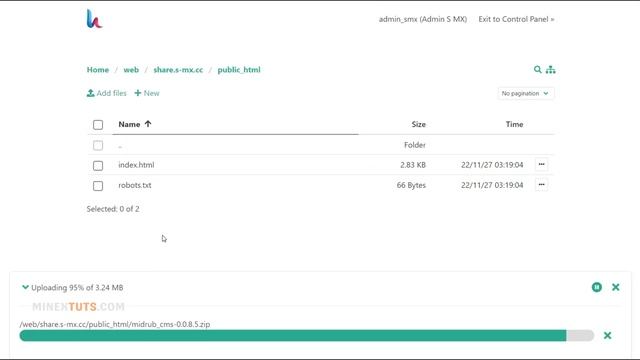
Task: Tick the parent folder row checkbox
Action: point(98,145)
